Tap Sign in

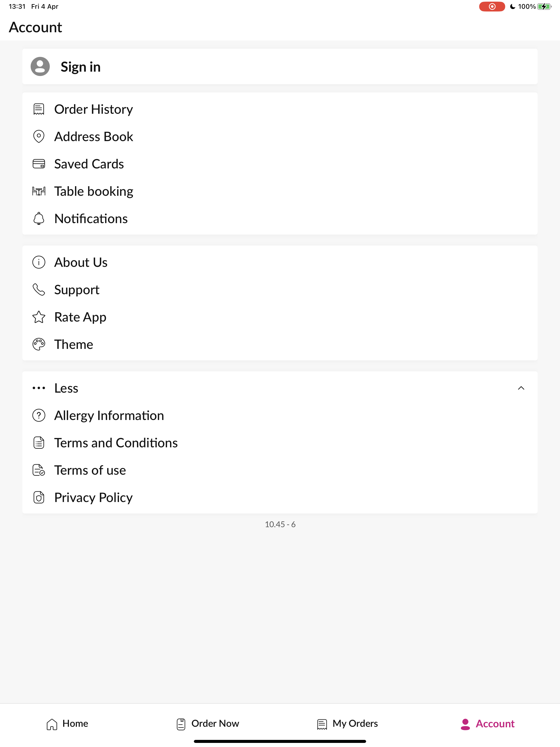[x=280, y=66]
